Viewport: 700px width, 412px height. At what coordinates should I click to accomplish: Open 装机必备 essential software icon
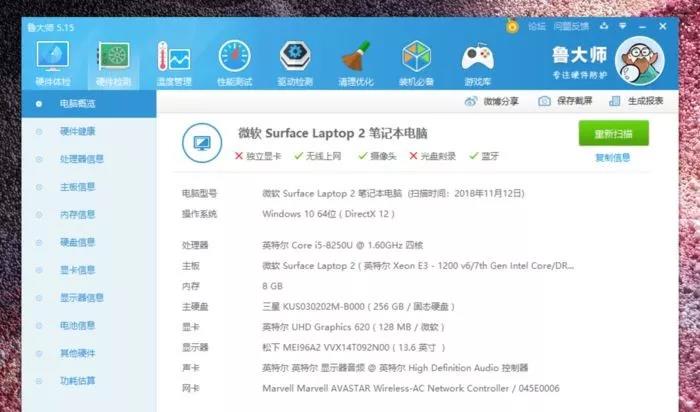416,57
